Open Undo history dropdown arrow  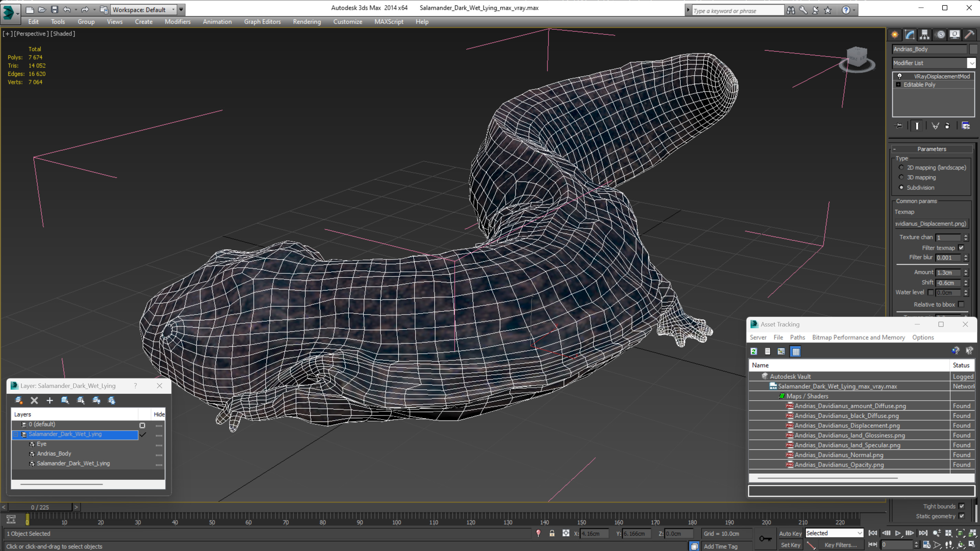click(x=76, y=10)
